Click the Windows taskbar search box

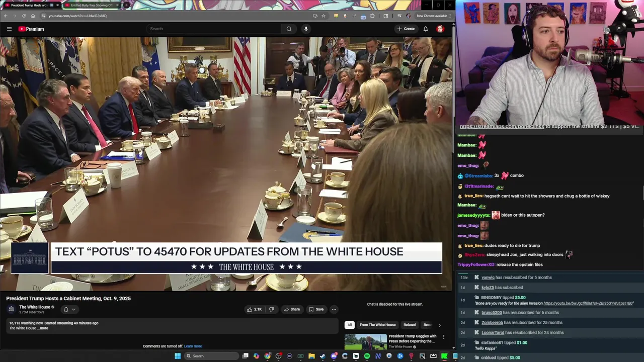pos(211,356)
